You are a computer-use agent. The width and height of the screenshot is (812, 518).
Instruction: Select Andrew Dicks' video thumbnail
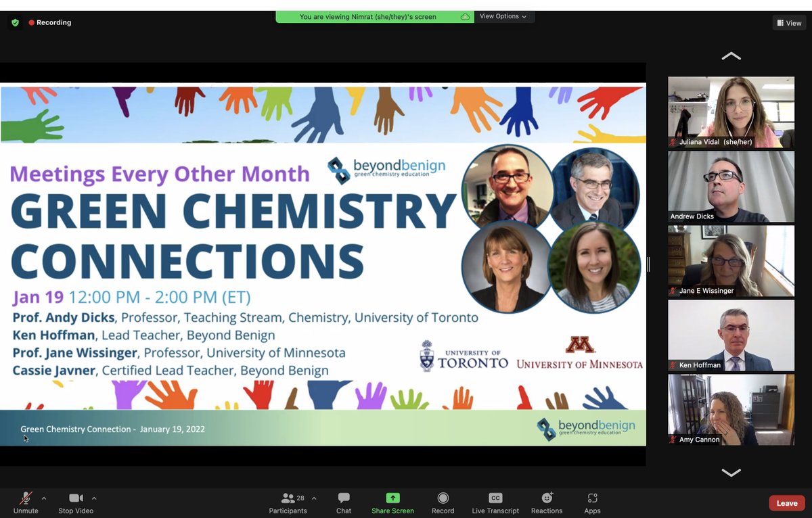(x=731, y=187)
